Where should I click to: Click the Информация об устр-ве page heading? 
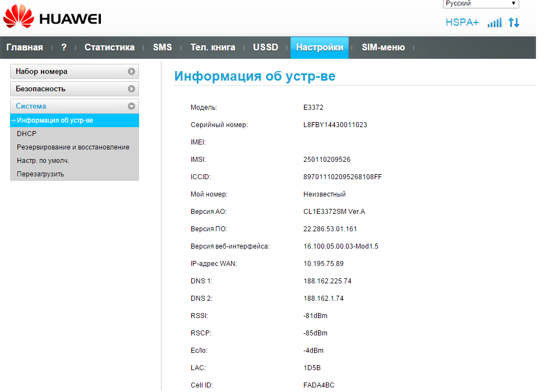click(255, 76)
